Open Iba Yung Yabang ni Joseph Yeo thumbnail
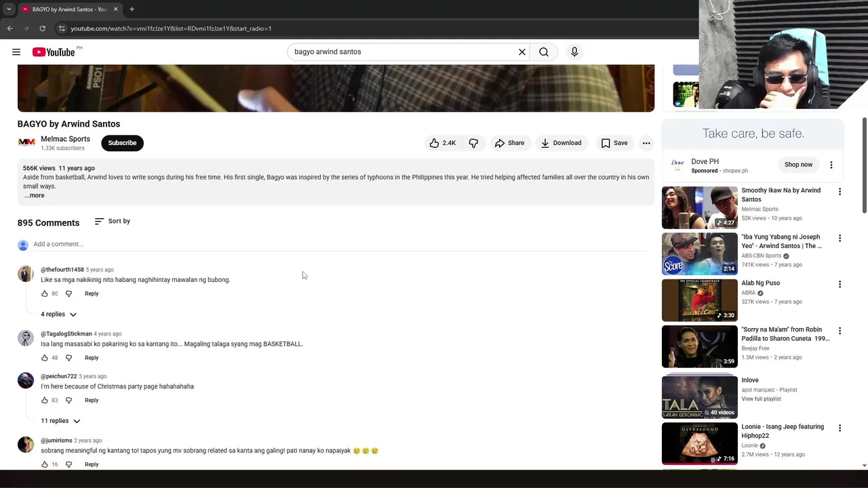Viewport: 868px width, 488px height. [x=699, y=254]
